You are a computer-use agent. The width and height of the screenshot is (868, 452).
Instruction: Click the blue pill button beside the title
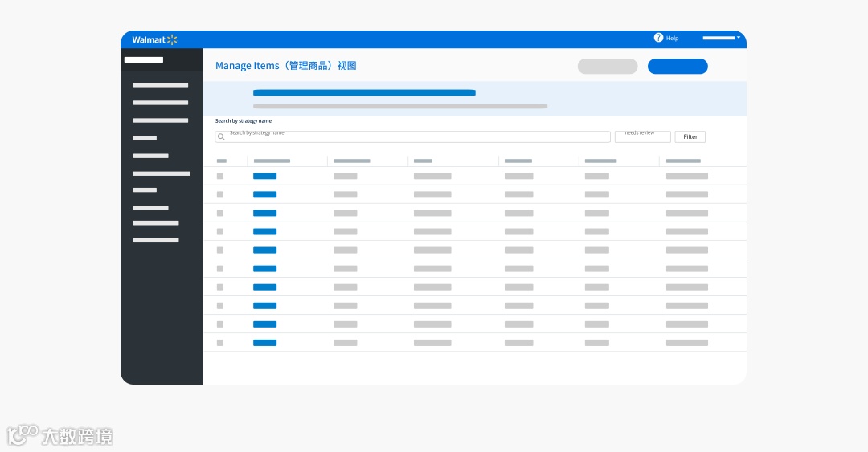pos(678,67)
